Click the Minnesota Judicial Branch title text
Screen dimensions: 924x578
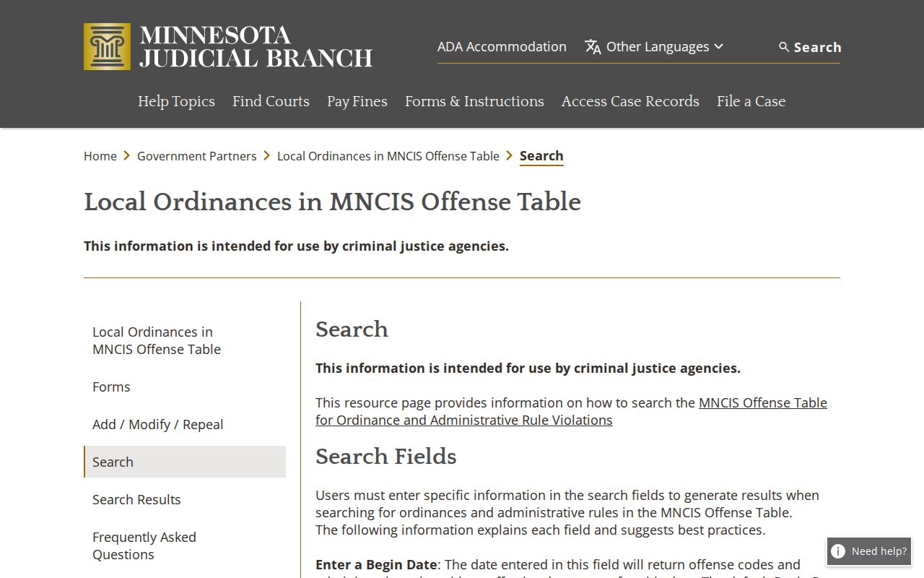pos(256,47)
